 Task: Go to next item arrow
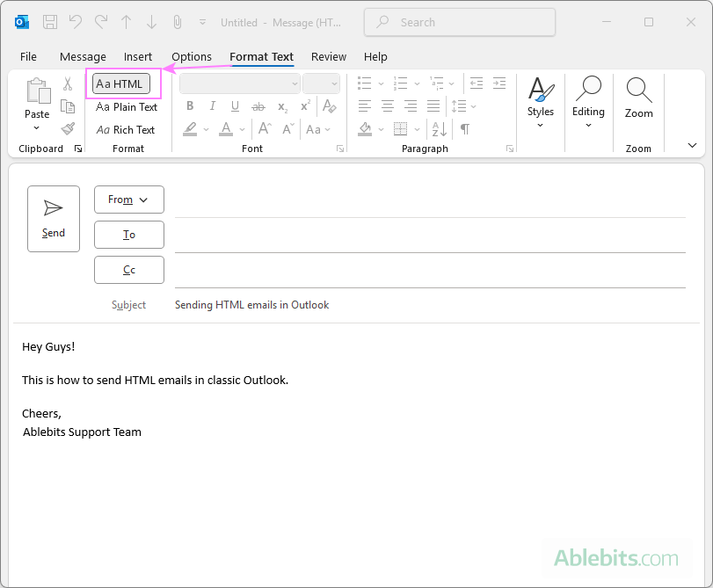click(151, 22)
